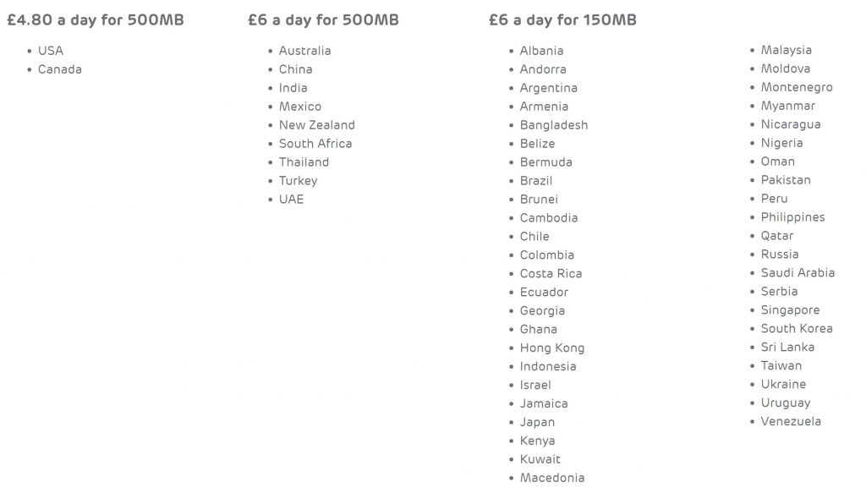This screenshot has height=504, width=866.
Task: Click the New Zealand entry
Action: point(317,125)
